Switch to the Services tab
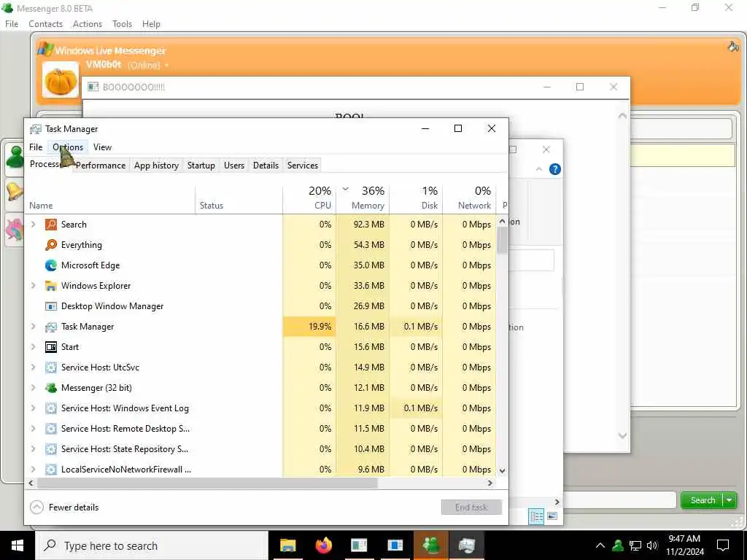 [x=303, y=166]
